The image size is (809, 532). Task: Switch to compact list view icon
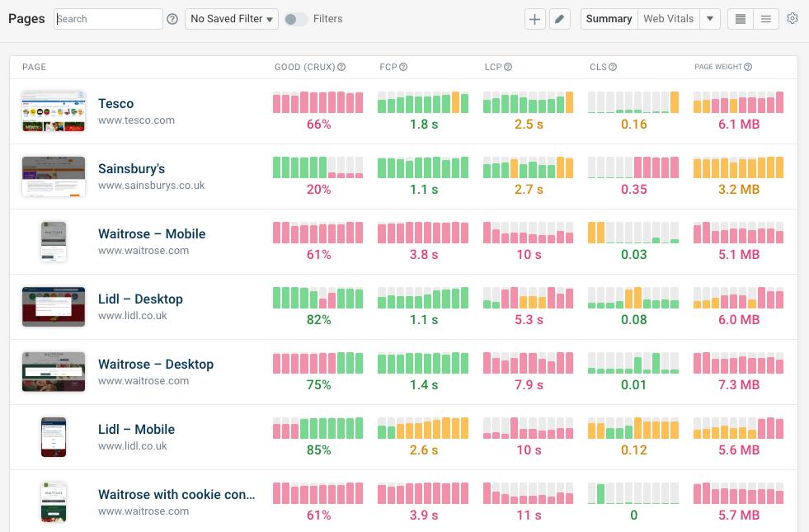tap(765, 18)
